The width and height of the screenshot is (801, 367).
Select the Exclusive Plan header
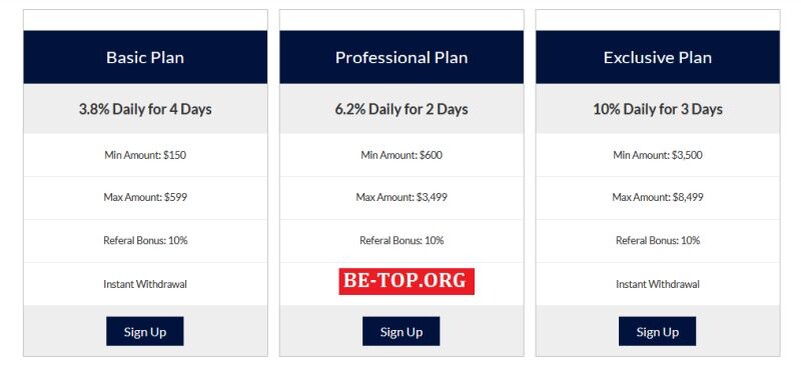[x=658, y=57]
